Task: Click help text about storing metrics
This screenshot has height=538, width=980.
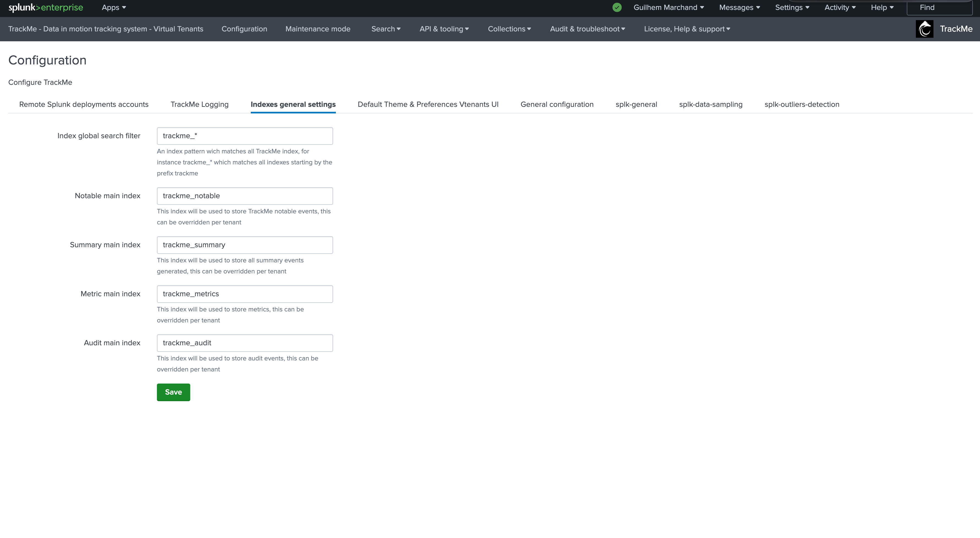Action: click(x=230, y=315)
